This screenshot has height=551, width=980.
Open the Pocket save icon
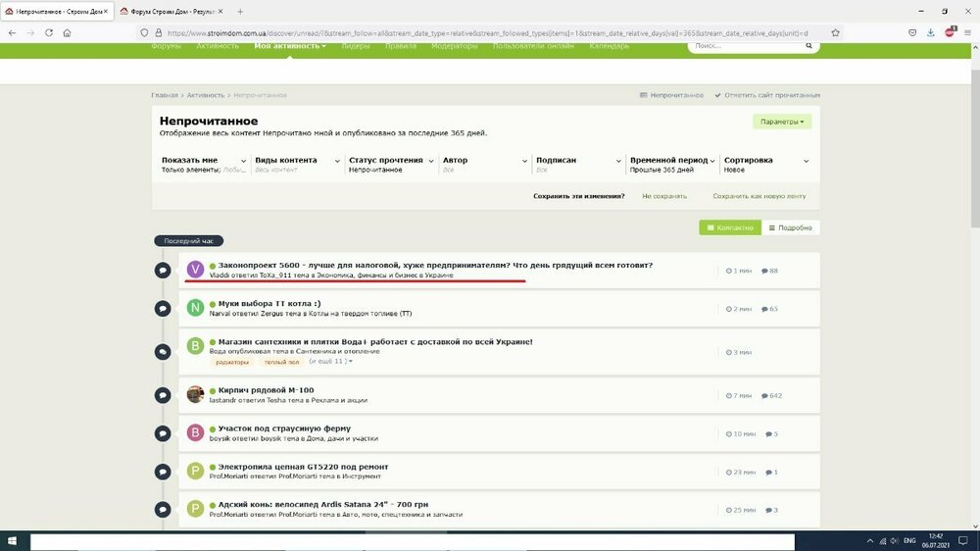tap(912, 32)
